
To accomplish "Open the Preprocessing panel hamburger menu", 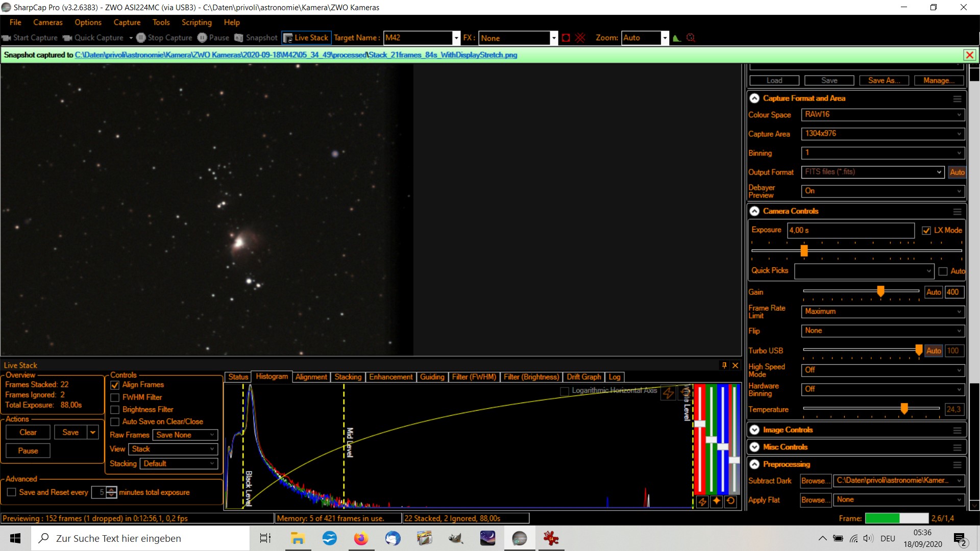I will click(957, 464).
